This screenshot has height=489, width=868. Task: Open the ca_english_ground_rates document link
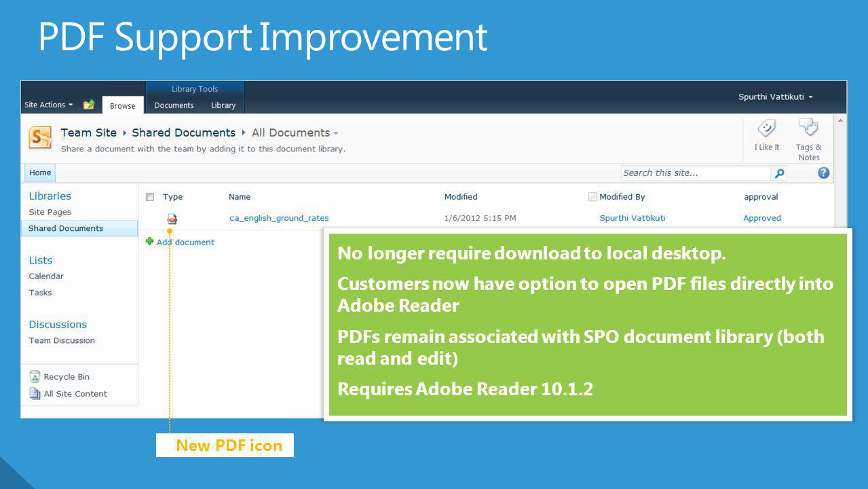279,218
